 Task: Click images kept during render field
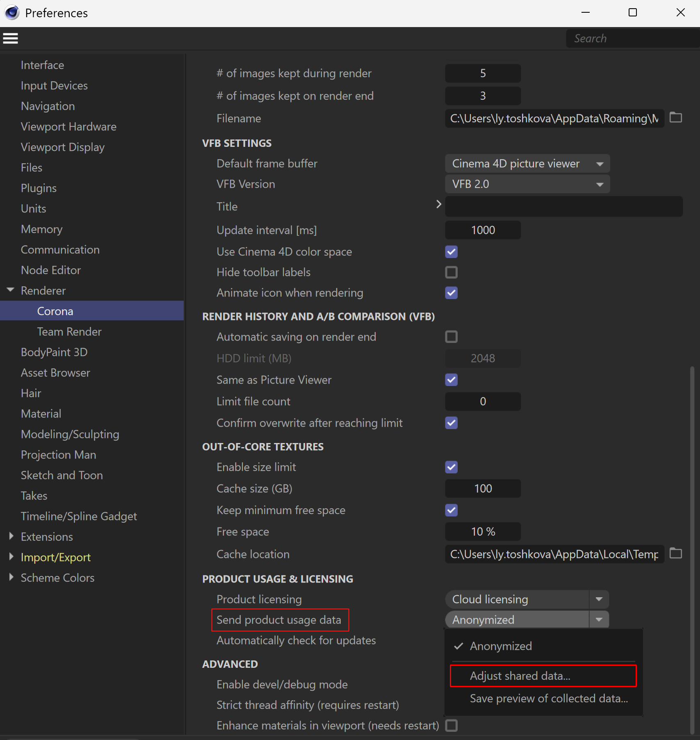click(x=483, y=73)
